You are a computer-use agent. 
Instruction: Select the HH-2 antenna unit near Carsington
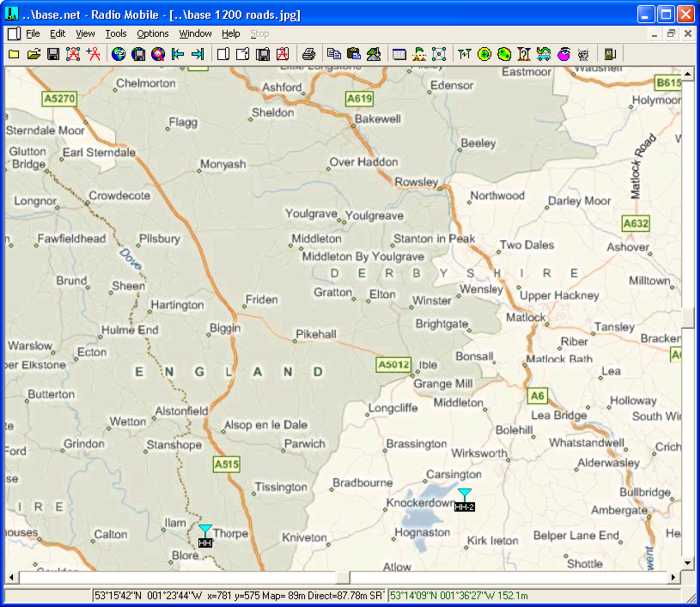(x=464, y=500)
